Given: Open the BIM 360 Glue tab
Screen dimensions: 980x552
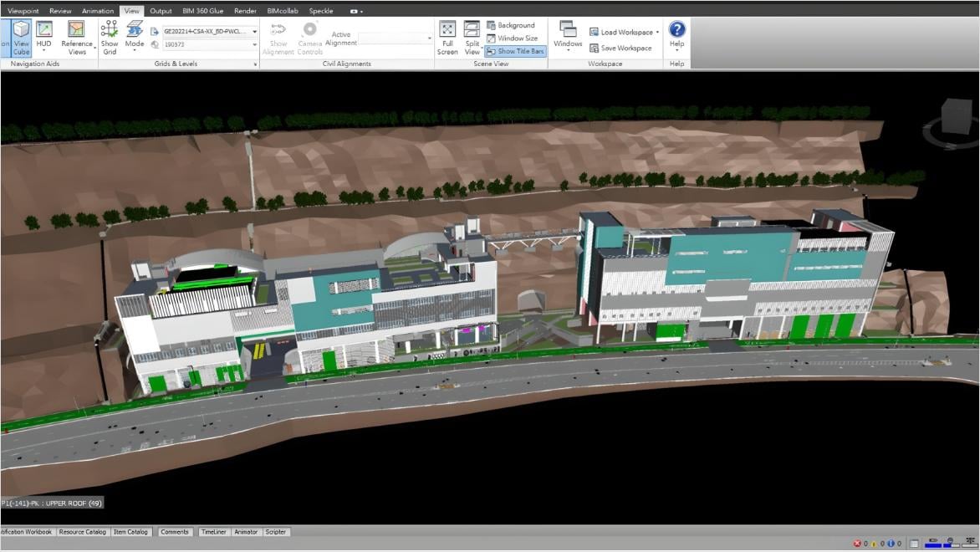Looking at the screenshot, I should [x=202, y=11].
